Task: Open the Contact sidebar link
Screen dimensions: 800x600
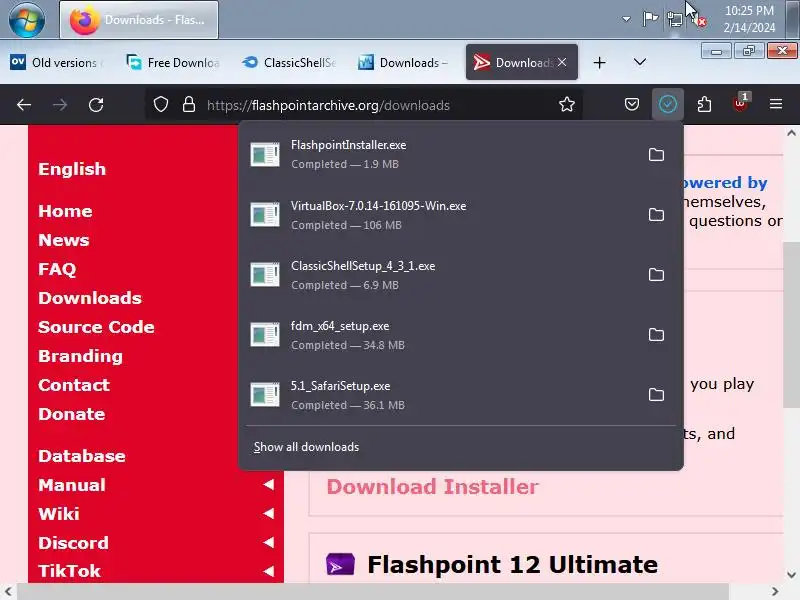Action: (x=74, y=385)
